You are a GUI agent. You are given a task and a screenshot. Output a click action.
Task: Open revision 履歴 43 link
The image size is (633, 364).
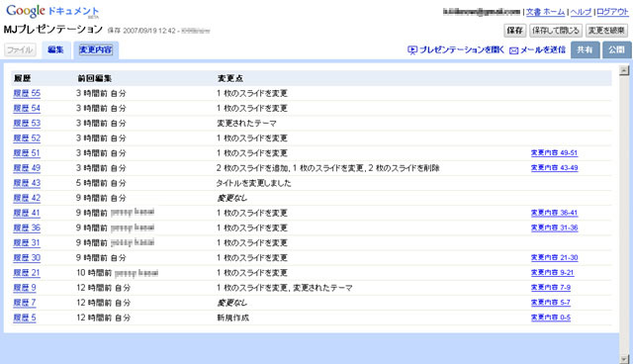[x=27, y=183]
